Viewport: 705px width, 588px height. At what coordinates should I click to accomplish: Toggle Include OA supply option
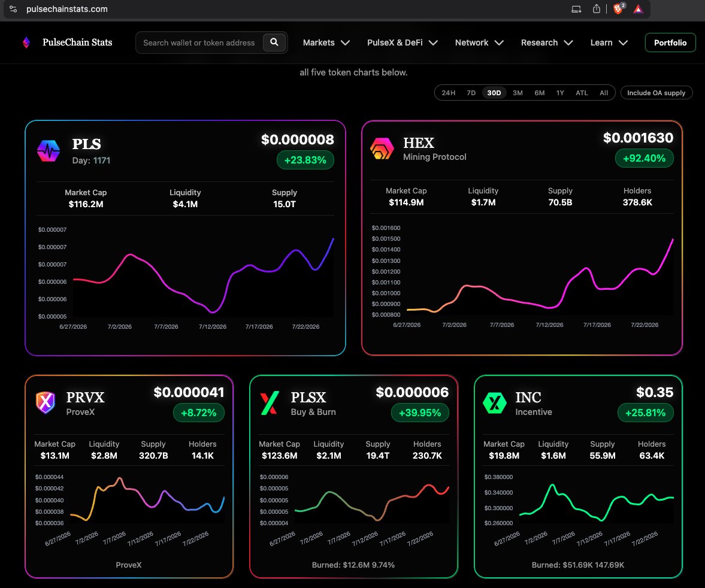pyautogui.click(x=656, y=93)
